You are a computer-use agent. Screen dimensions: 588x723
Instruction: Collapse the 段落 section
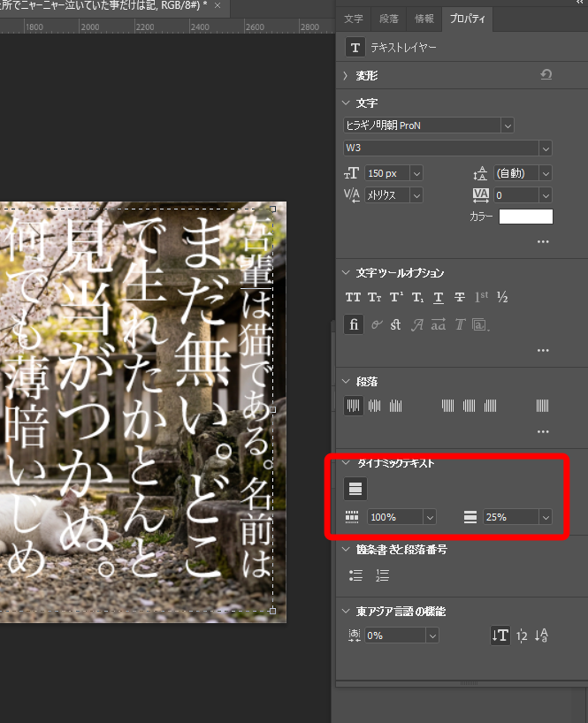(346, 381)
